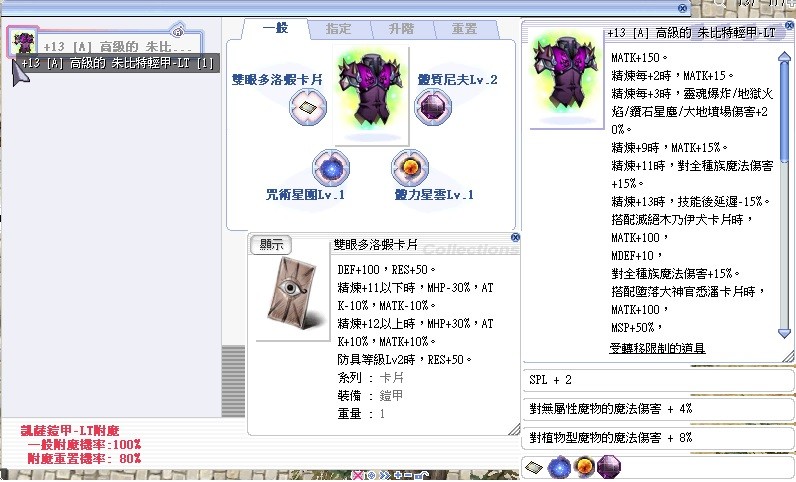Click the 體力星雲Lv.1 orange orb slot
Screen dimensions: 796x482
[x=410, y=168]
